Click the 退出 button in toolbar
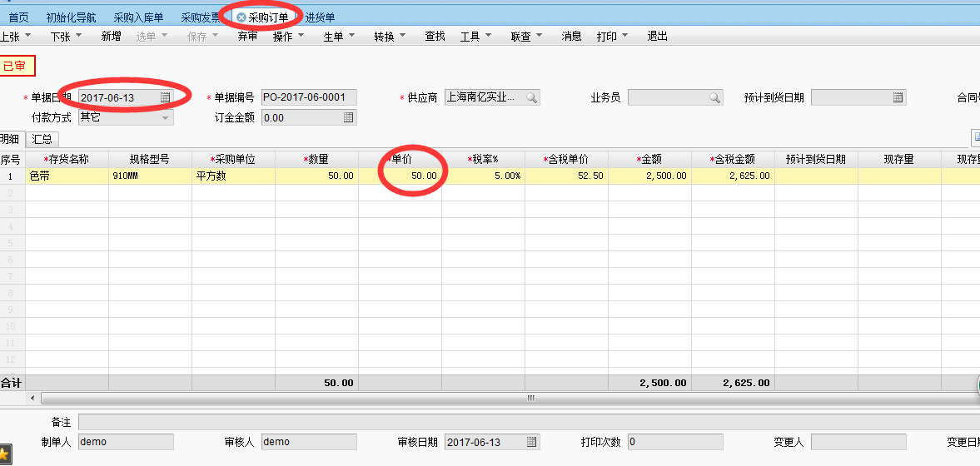Screen dimensions: 980x466 [x=657, y=37]
